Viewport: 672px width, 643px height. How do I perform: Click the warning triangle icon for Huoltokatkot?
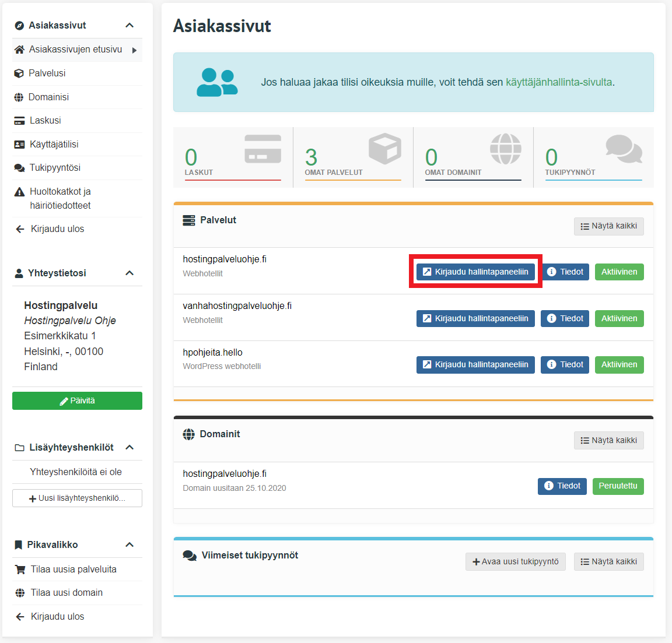point(19,192)
